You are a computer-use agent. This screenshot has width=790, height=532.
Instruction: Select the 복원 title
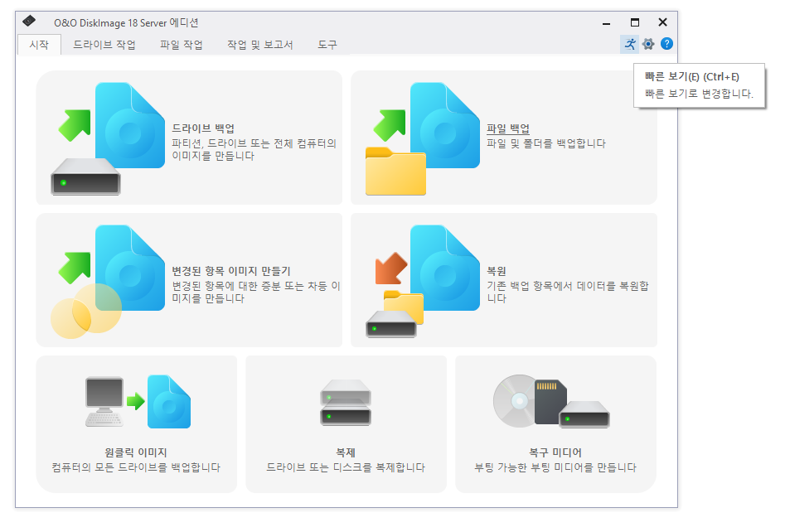(x=497, y=271)
